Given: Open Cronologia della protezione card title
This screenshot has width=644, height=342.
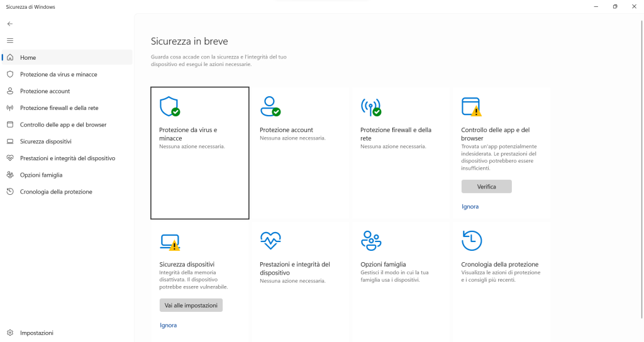Looking at the screenshot, I should coord(500,265).
